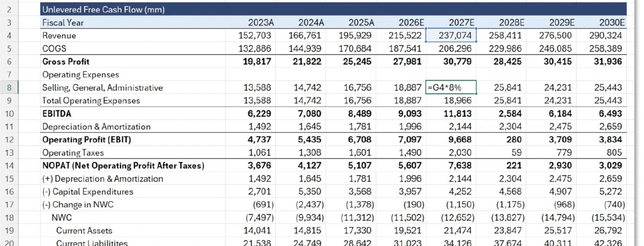
Task: Select the 2027E Revenue cell 237,074
Action: click(451, 35)
